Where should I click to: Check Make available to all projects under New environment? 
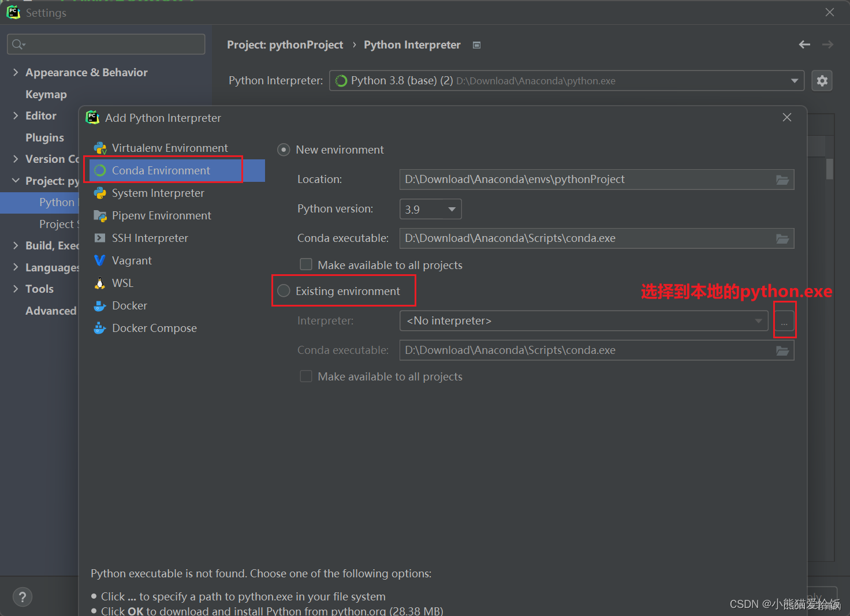click(x=306, y=264)
